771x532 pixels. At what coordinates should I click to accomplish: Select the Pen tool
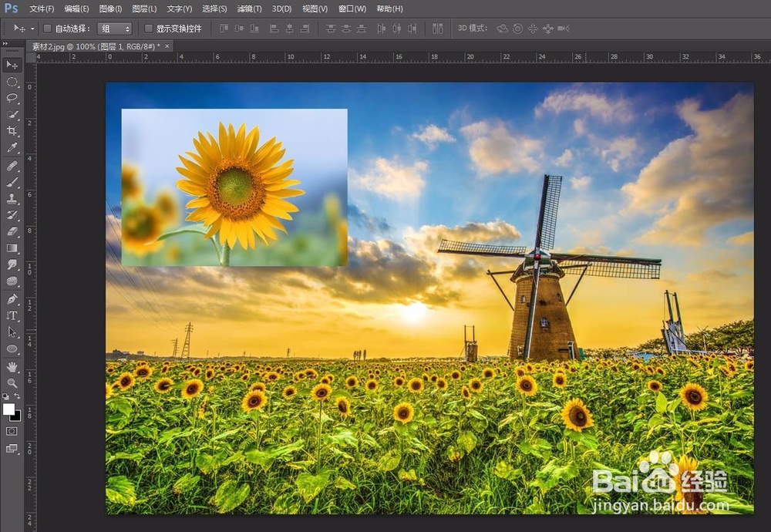click(x=12, y=299)
